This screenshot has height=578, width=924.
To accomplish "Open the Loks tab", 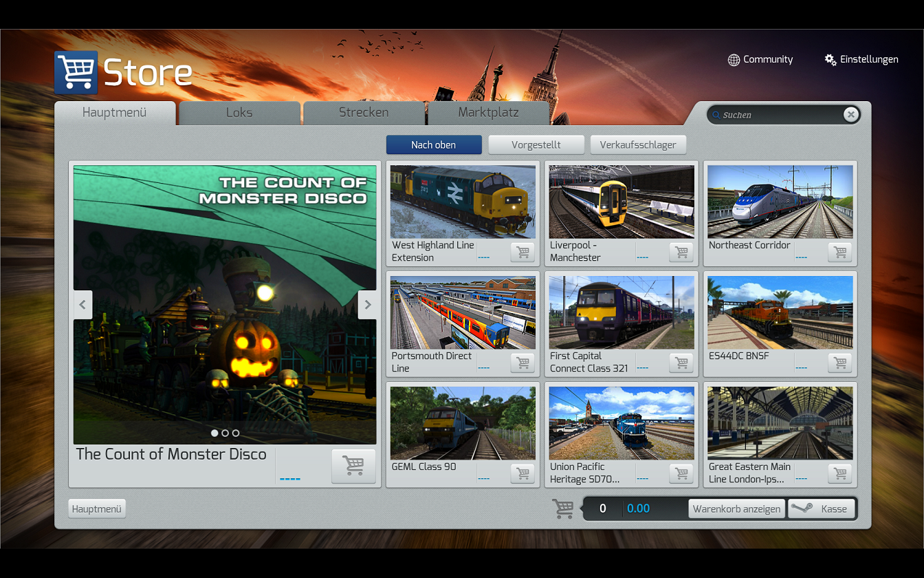I will click(239, 113).
